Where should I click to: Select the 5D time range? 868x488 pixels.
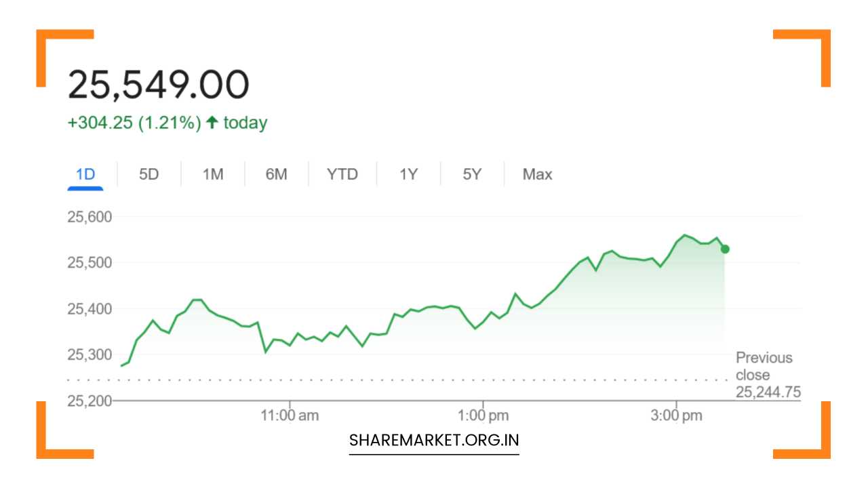(x=149, y=174)
